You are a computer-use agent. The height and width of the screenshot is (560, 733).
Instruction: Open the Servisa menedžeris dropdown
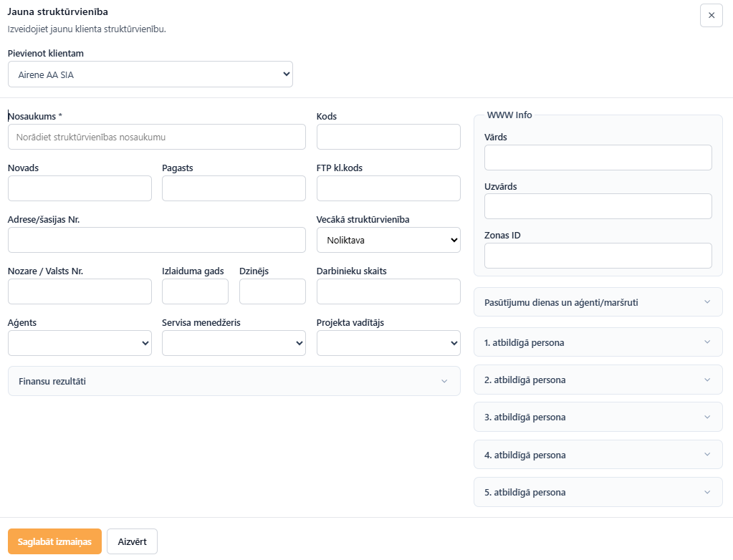[x=234, y=343]
